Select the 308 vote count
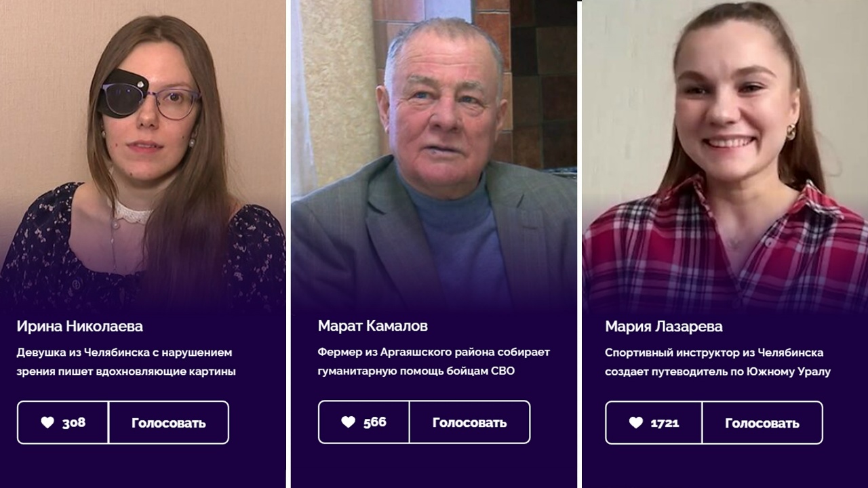Image resolution: width=868 pixels, height=488 pixels. [x=74, y=422]
